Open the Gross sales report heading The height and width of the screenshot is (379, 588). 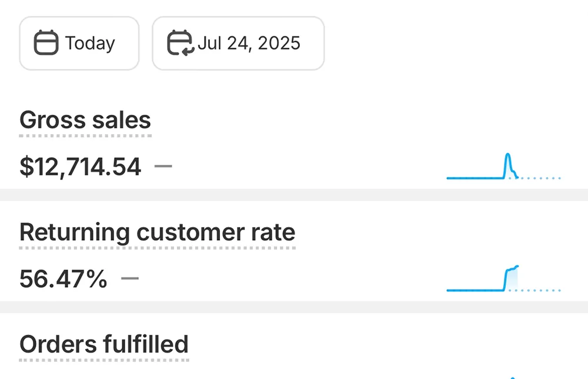85,120
